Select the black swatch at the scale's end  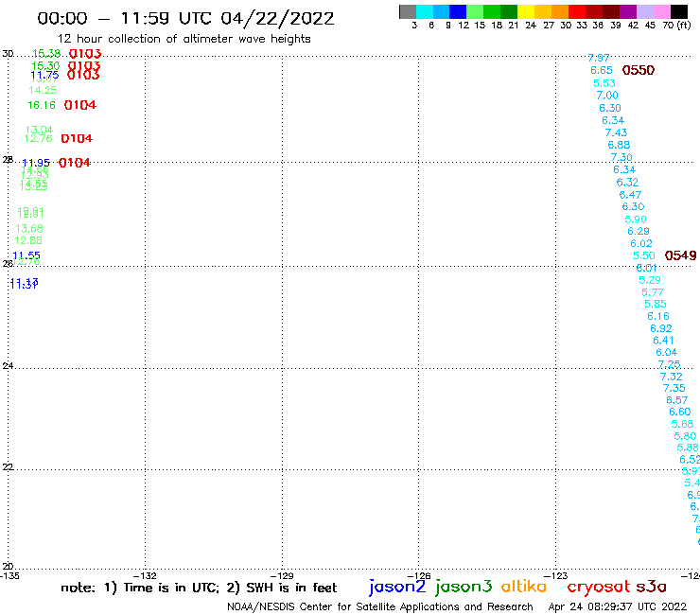(x=678, y=11)
